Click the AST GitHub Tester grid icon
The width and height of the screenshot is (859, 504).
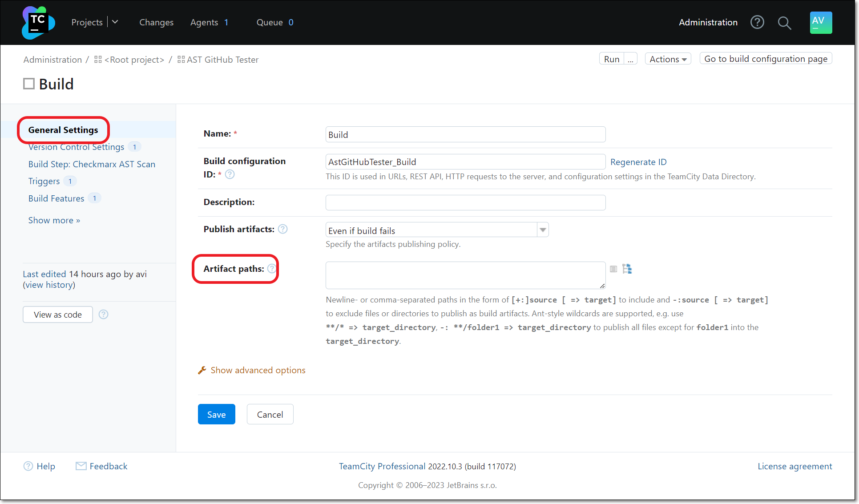click(x=181, y=59)
